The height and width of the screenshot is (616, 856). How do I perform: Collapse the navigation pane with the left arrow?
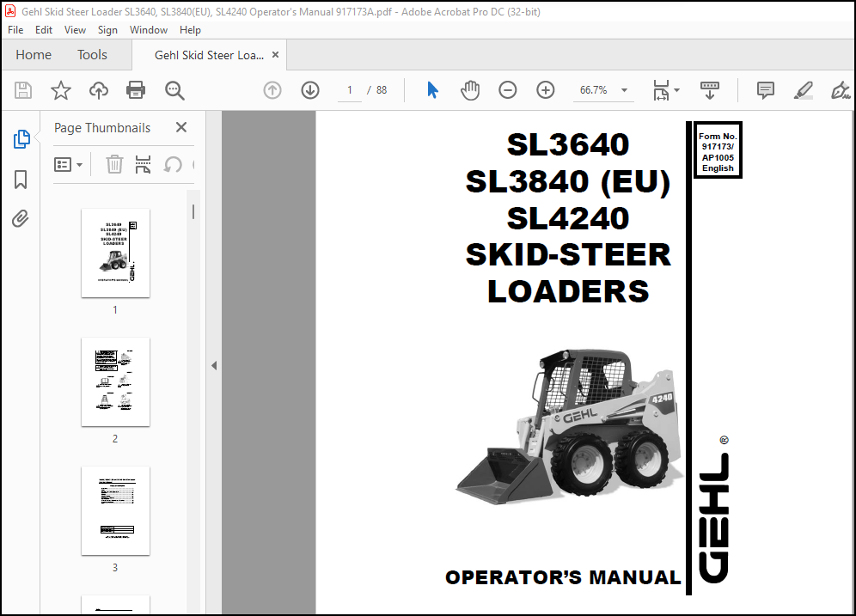(214, 366)
